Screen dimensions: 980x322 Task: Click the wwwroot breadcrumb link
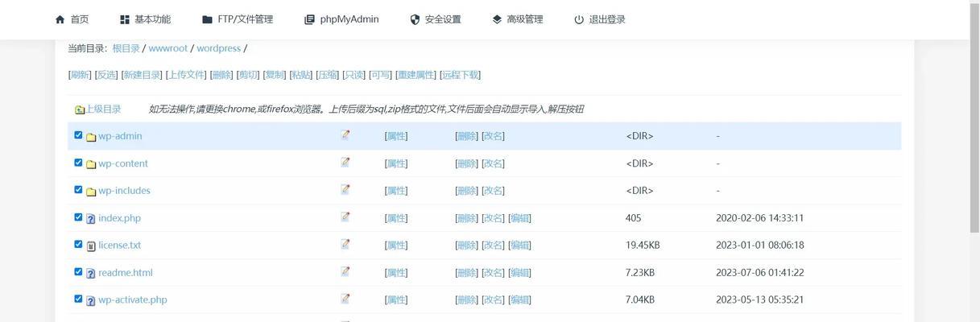(167, 48)
